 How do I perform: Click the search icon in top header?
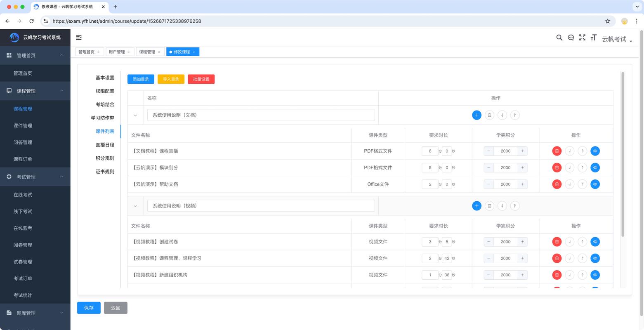(559, 38)
